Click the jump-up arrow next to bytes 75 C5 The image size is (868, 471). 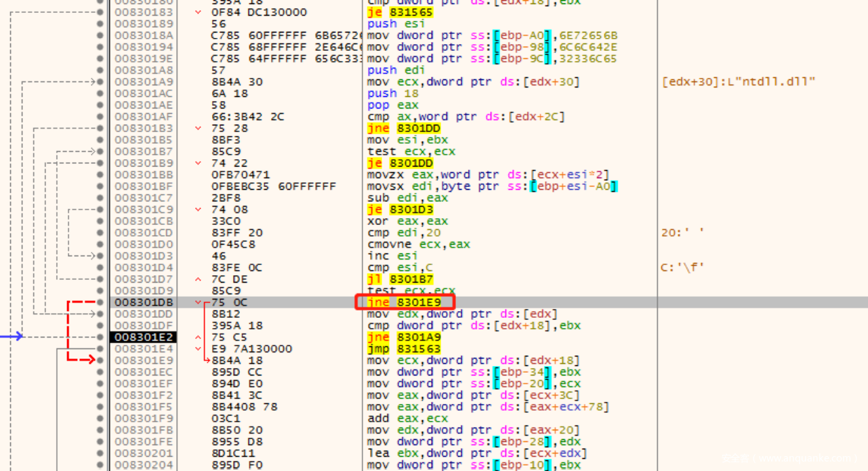pyautogui.click(x=198, y=337)
